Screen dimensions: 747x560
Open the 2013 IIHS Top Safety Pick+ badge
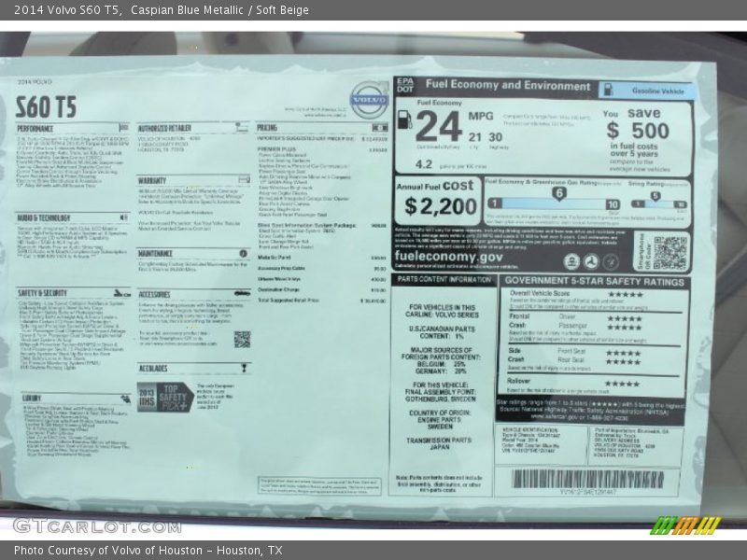click(x=165, y=397)
